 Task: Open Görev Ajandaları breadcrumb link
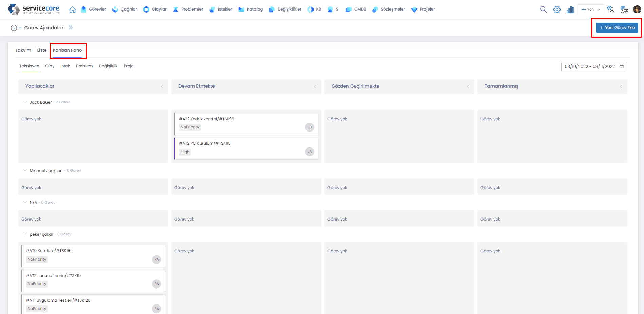44,28
